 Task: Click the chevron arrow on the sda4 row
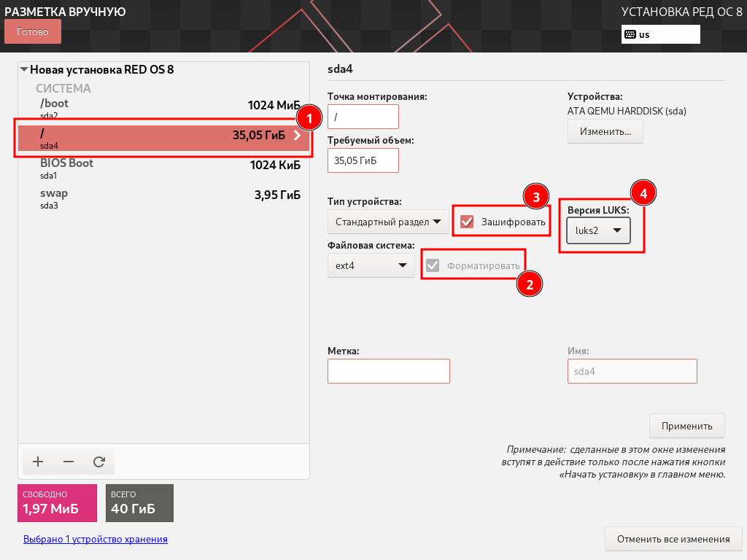pyautogui.click(x=298, y=135)
